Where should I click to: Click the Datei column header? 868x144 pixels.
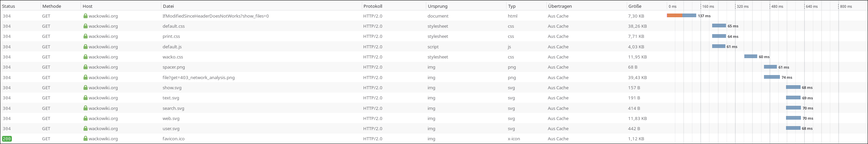pyautogui.click(x=168, y=6)
